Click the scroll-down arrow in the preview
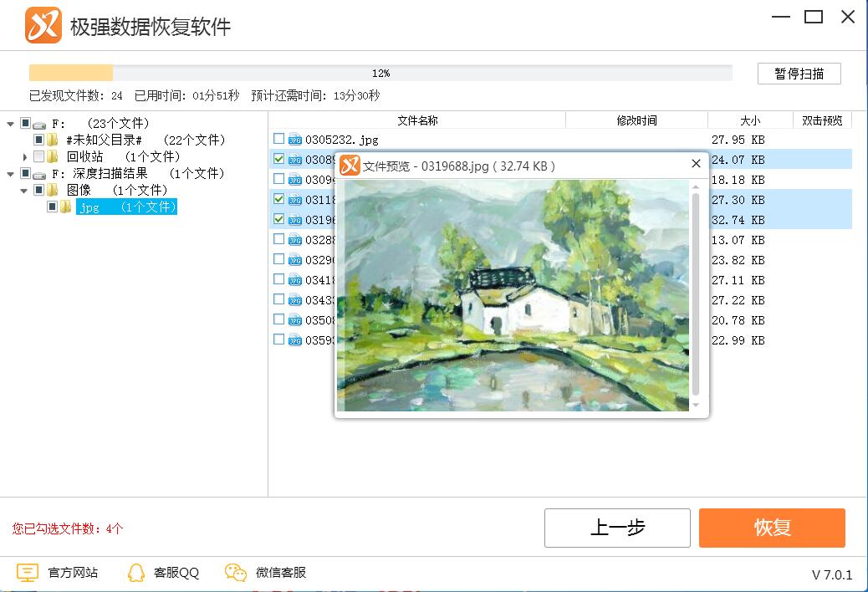Image resolution: width=868 pixels, height=592 pixels. 696,406
